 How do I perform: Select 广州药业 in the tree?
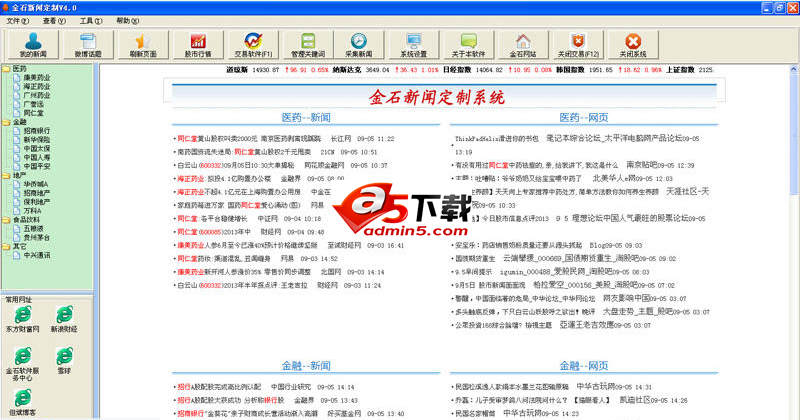(x=37, y=95)
